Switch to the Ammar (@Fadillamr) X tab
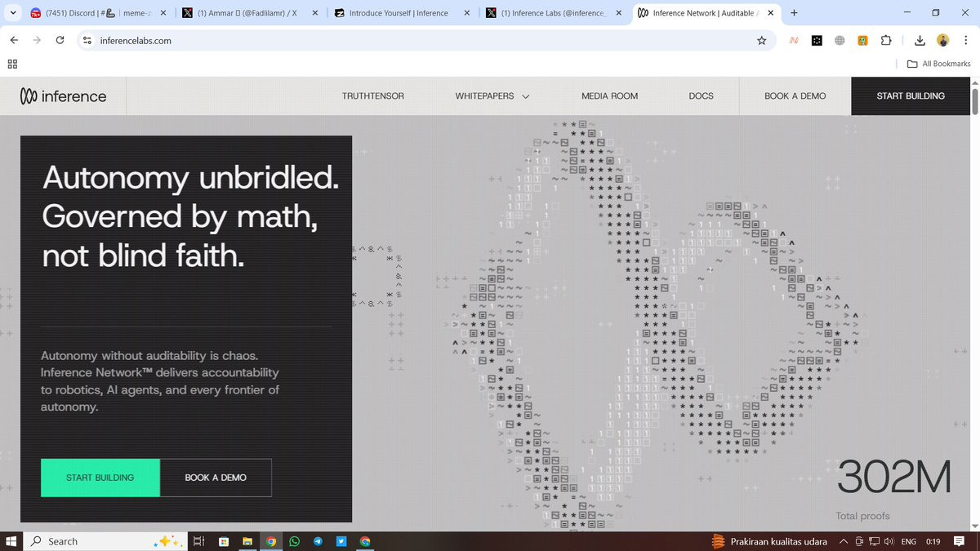980x551 pixels. [x=249, y=13]
